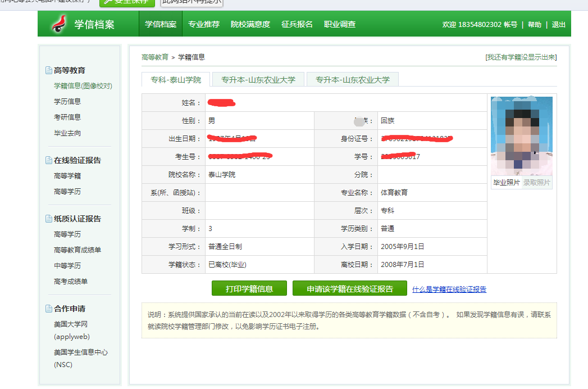588x389 pixels.
Task: Click 退出 to log out
Action: pos(558,24)
